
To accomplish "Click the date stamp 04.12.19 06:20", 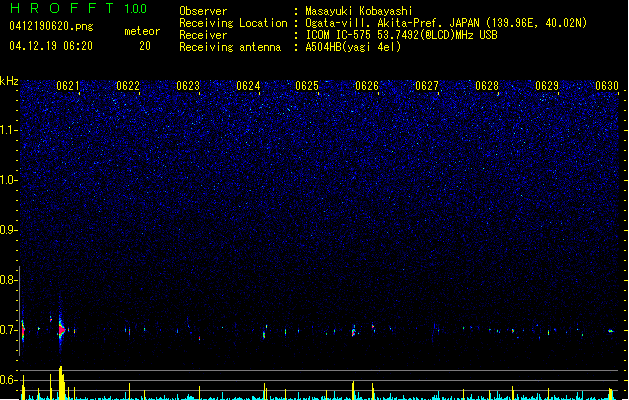I will tap(51, 46).
